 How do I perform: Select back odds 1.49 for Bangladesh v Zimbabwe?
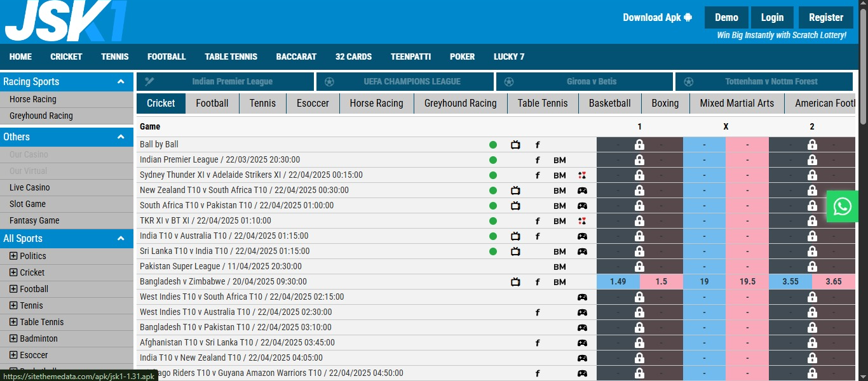click(618, 282)
